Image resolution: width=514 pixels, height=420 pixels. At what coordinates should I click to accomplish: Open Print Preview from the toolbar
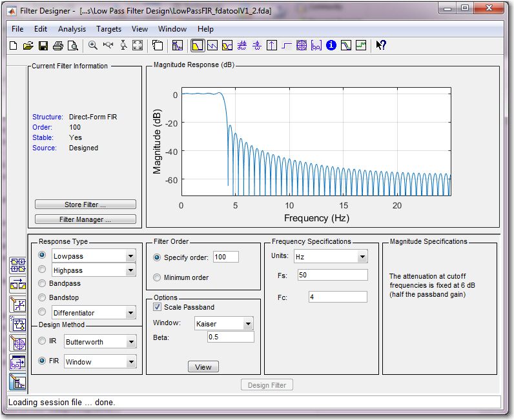[x=73, y=46]
